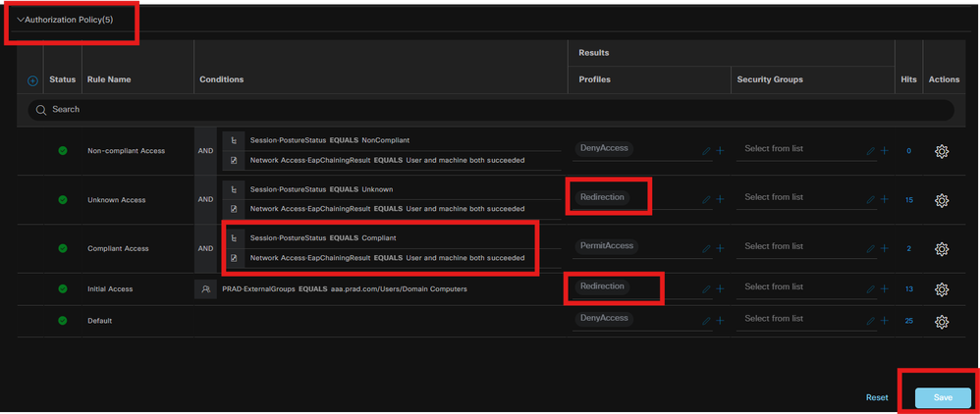Click the Session-PostureStatus EQUALS Unknown condition
This screenshot has width=980, height=414.
321,189
